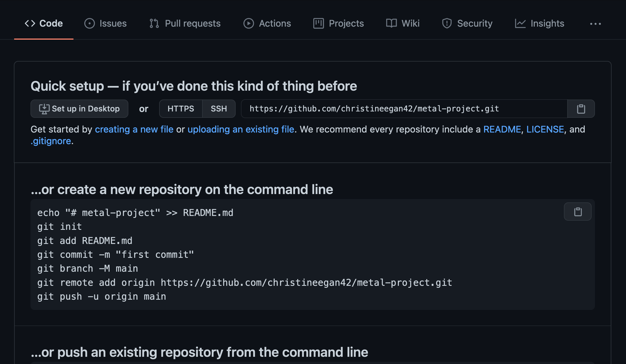Expand the three-dot more tabs menu

(x=595, y=24)
